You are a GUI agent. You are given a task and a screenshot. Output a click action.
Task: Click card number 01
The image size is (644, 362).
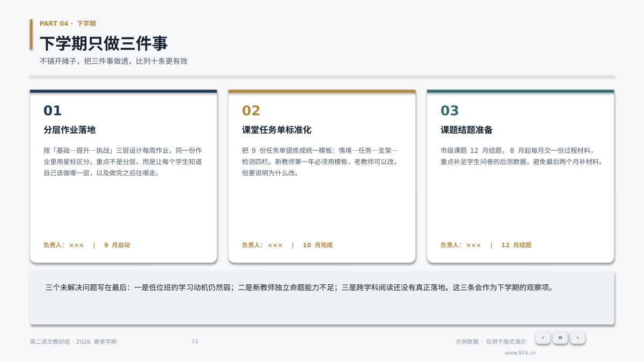tap(53, 111)
